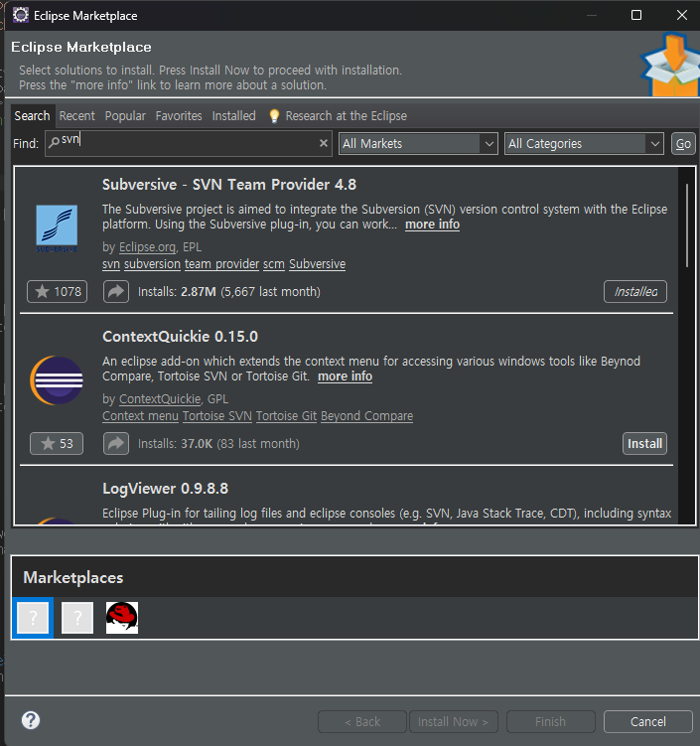Select the second unknown marketplace icon
This screenshot has width=700, height=746.
[77, 618]
